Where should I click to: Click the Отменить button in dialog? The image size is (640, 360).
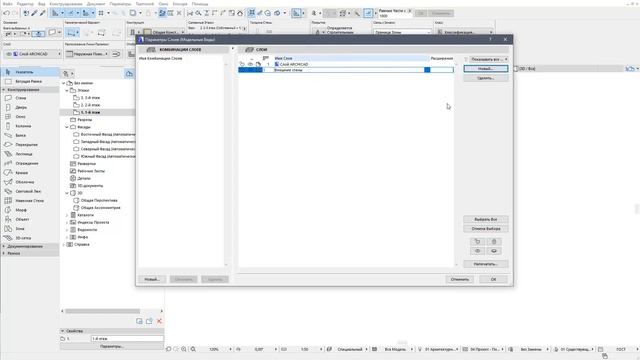(x=460, y=280)
